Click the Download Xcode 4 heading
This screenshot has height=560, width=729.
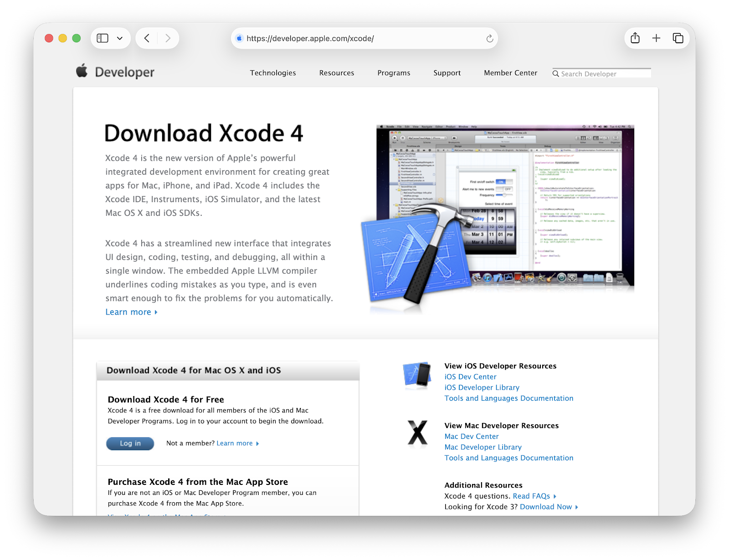(204, 133)
